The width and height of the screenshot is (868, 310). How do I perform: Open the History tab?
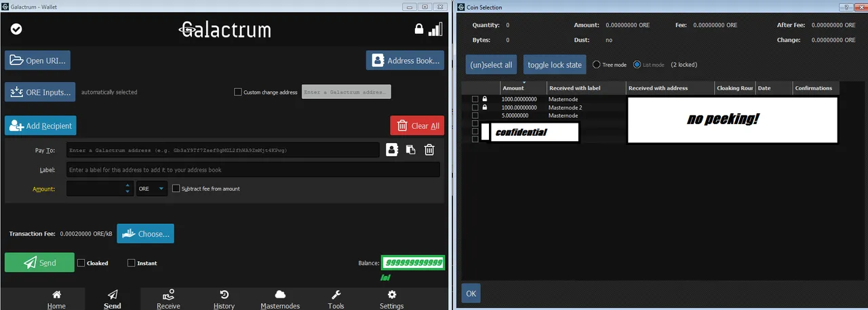pyautogui.click(x=224, y=299)
